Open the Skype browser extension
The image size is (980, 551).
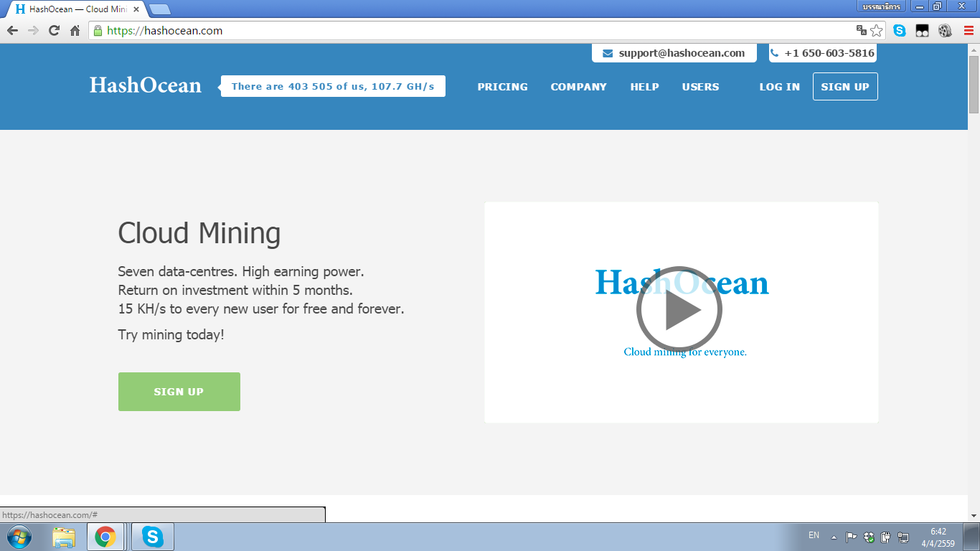click(900, 31)
